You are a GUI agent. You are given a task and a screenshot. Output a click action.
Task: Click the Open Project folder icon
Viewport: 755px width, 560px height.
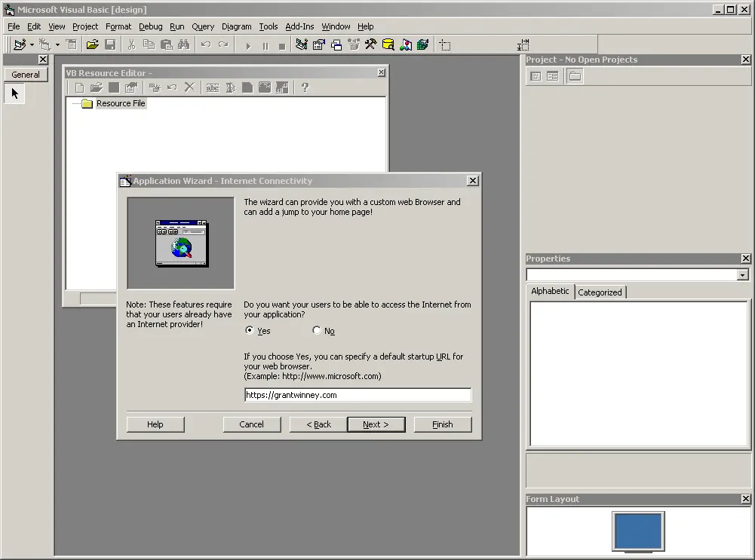[x=93, y=44]
